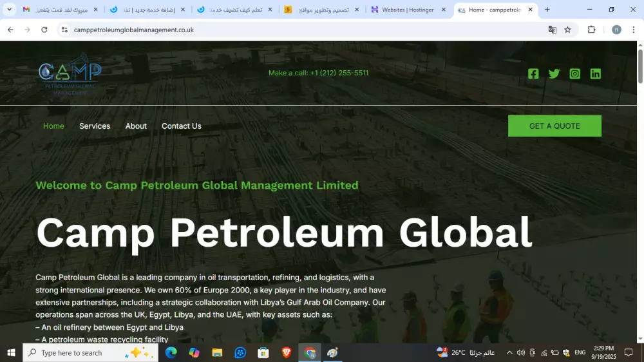
Task: Click the GET A QUOTE button
Action: pyautogui.click(x=554, y=126)
